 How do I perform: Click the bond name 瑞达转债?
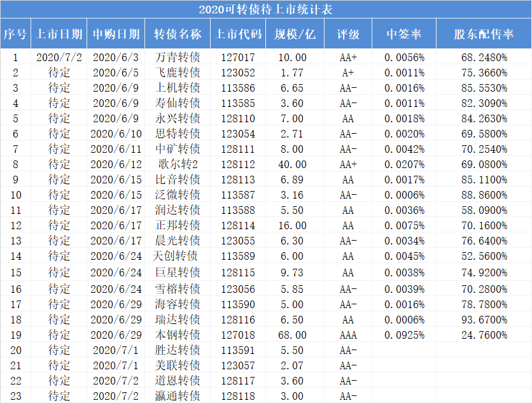click(x=178, y=320)
